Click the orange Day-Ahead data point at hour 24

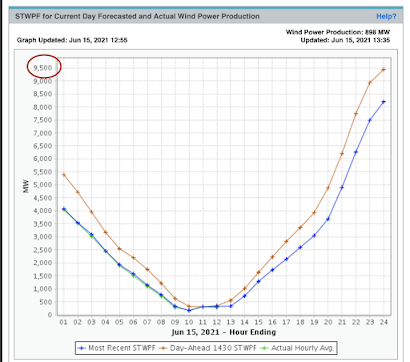384,70
